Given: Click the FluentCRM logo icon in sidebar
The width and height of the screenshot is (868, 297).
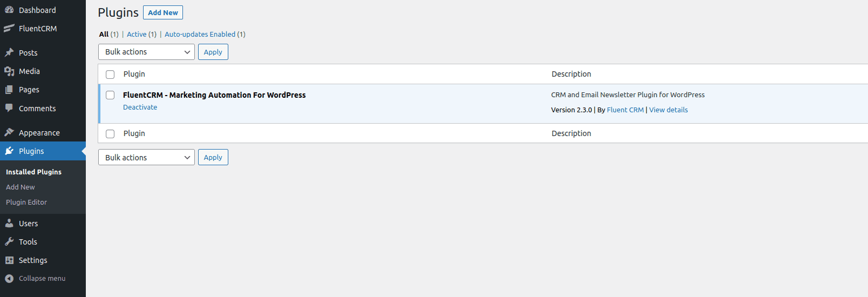Looking at the screenshot, I should click(9, 28).
